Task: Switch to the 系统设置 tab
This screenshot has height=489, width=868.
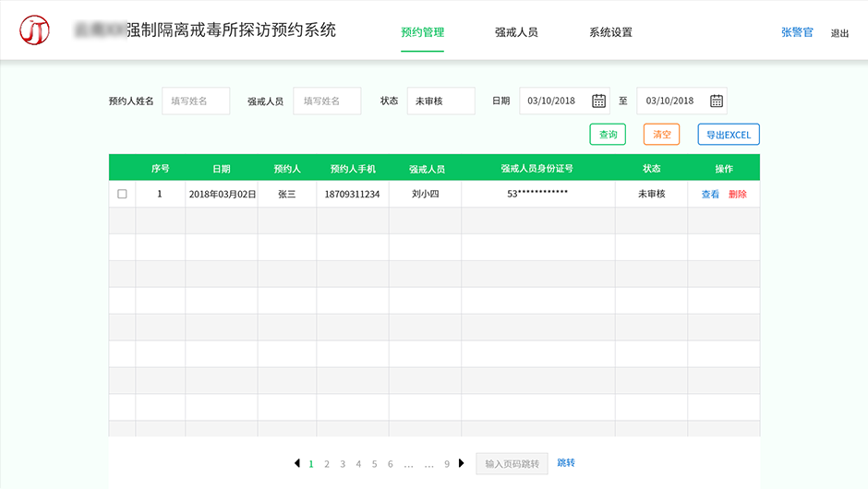Action: [610, 32]
